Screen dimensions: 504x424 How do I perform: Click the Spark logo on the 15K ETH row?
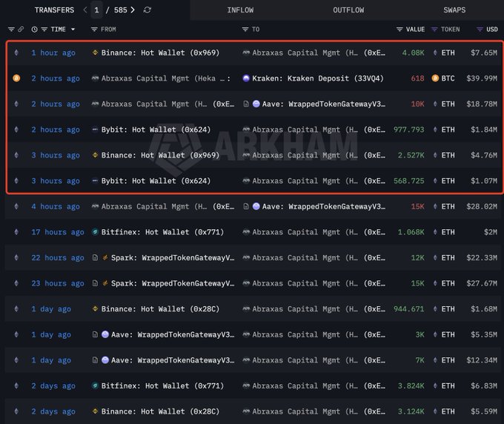[x=105, y=283]
